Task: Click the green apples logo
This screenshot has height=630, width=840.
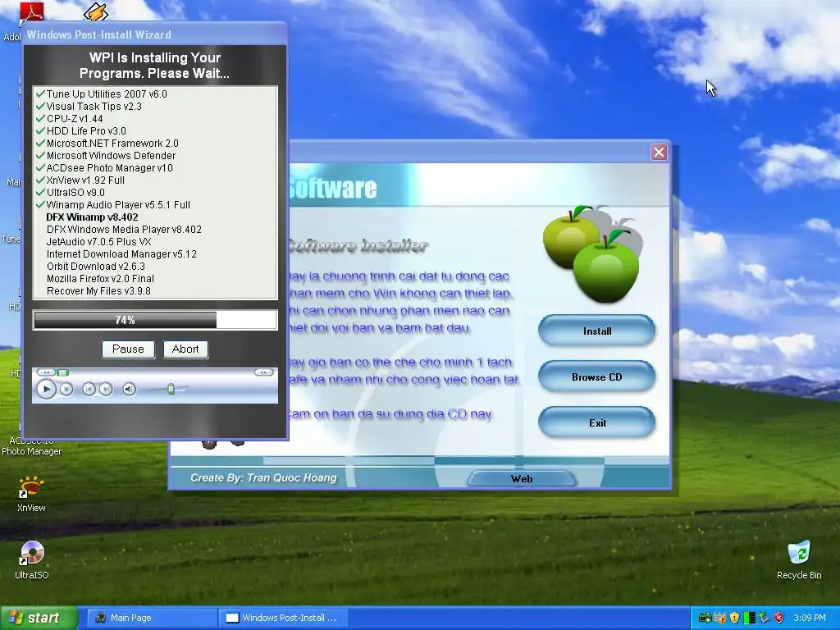Action: [592, 253]
